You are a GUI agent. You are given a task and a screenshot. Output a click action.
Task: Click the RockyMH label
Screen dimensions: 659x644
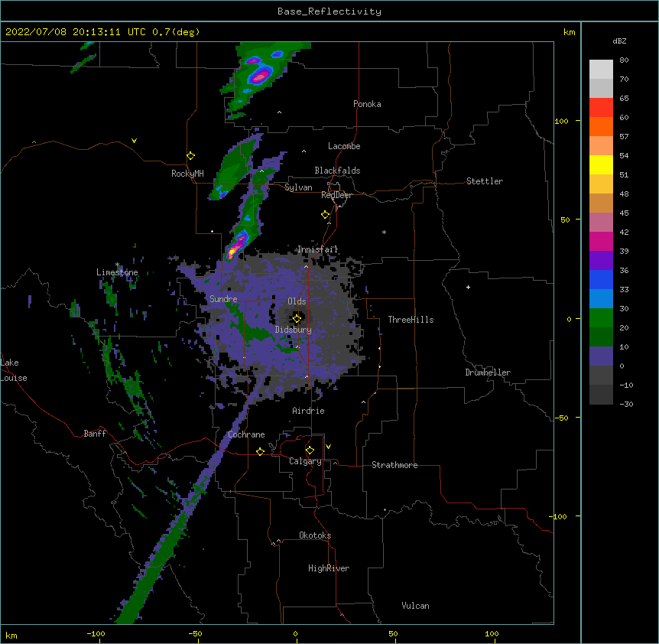click(187, 174)
